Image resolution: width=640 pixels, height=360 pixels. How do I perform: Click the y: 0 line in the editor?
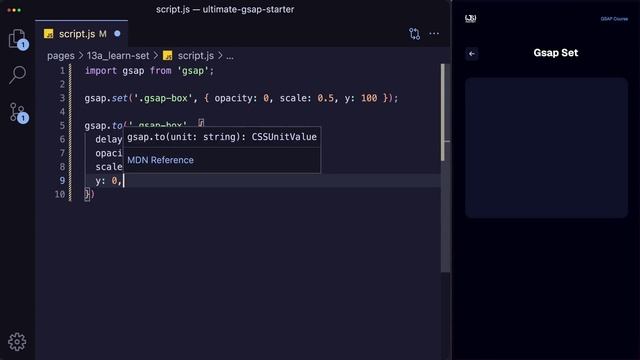(109, 180)
